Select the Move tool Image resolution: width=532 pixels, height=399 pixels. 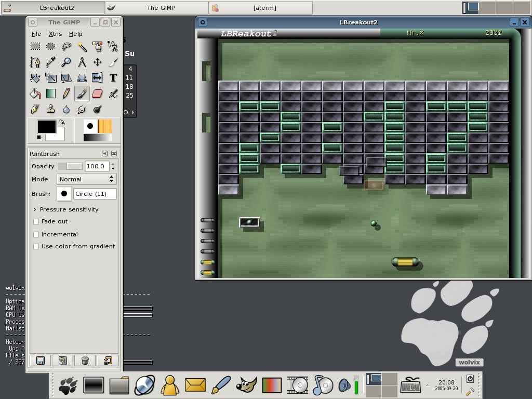pyautogui.click(x=97, y=62)
